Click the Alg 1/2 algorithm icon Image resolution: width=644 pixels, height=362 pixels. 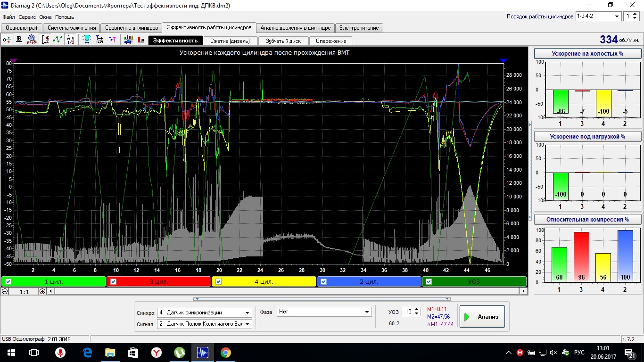click(71, 40)
